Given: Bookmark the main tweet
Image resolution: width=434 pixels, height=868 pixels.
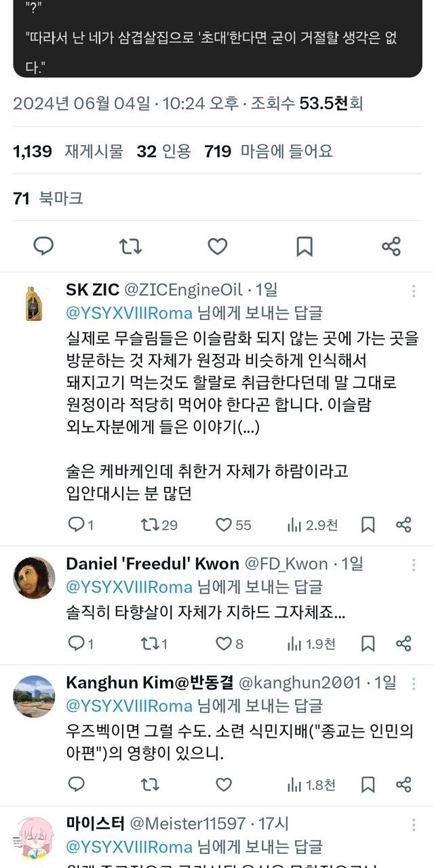Looking at the screenshot, I should 304,246.
